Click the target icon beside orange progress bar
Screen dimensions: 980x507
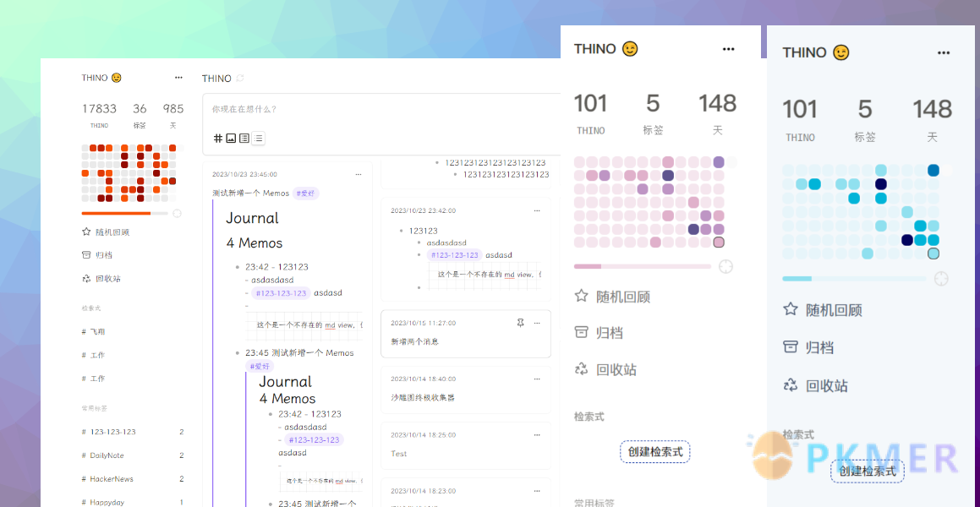[177, 214]
